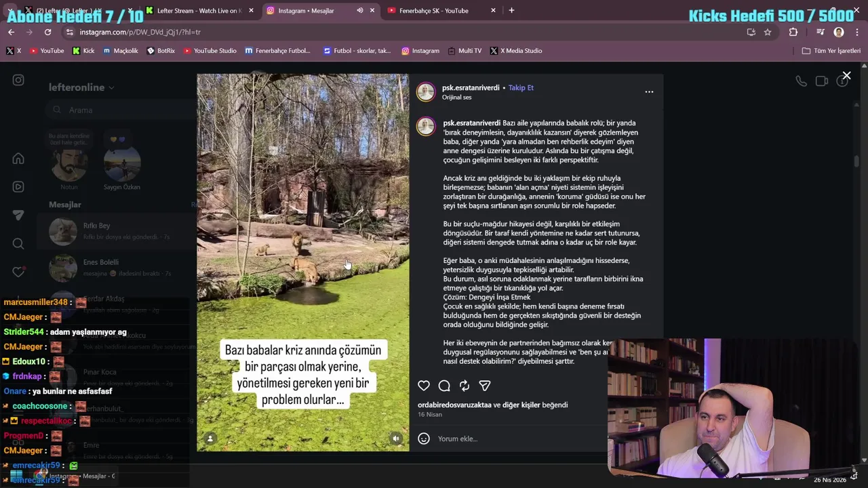Go to Instagram Home in the sidebar
868x488 pixels.
(x=18, y=159)
